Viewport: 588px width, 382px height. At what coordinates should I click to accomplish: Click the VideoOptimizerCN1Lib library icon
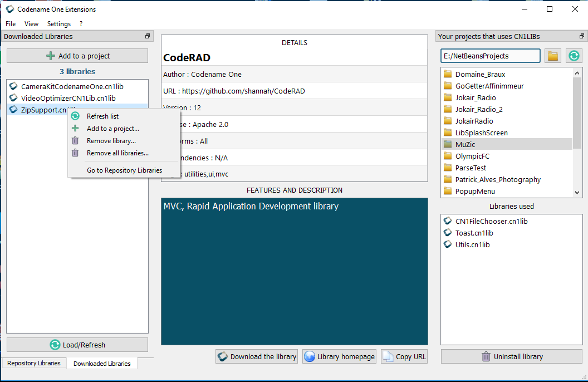point(13,98)
